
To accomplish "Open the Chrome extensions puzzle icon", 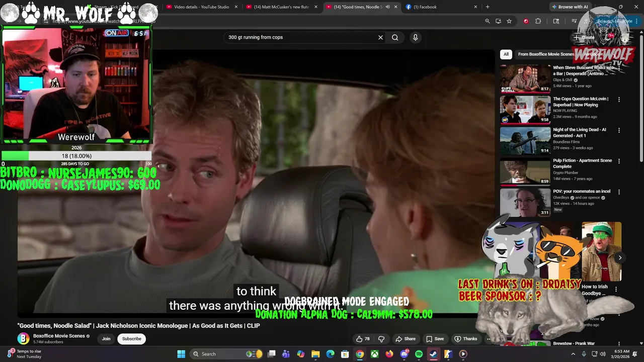I will (x=538, y=21).
